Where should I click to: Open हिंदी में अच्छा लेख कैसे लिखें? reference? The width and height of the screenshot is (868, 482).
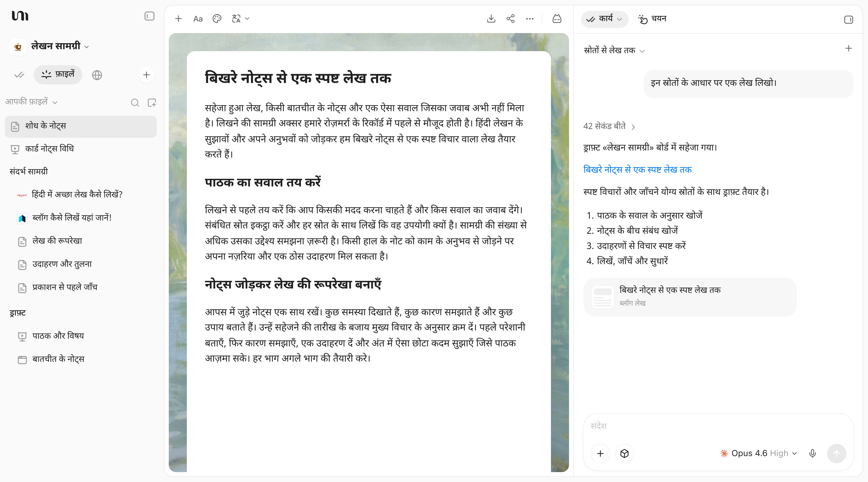[81, 194]
